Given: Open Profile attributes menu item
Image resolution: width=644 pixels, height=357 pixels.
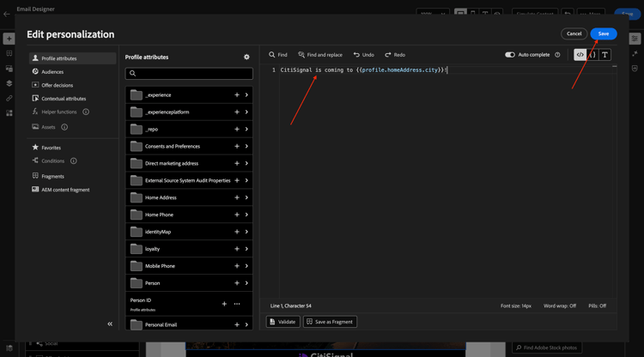Looking at the screenshot, I should click(72, 58).
